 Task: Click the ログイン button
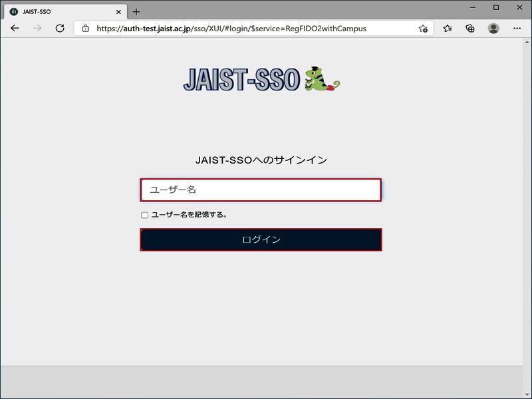261,240
